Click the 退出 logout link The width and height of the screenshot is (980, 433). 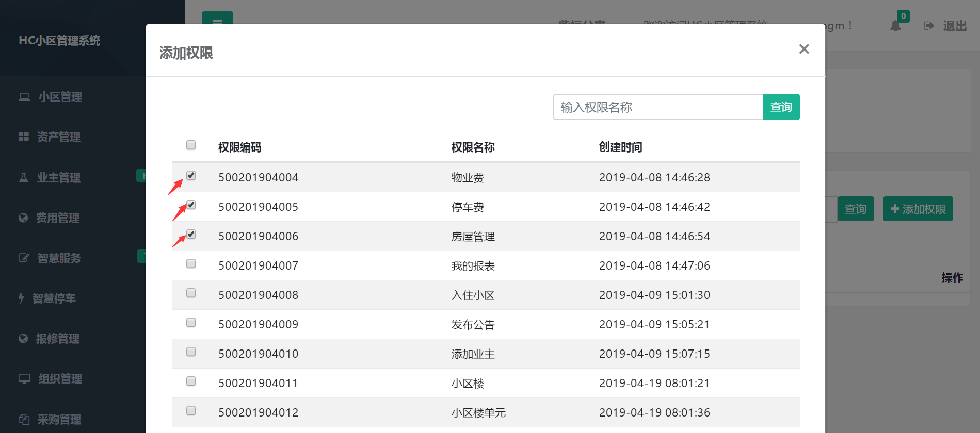tap(955, 26)
